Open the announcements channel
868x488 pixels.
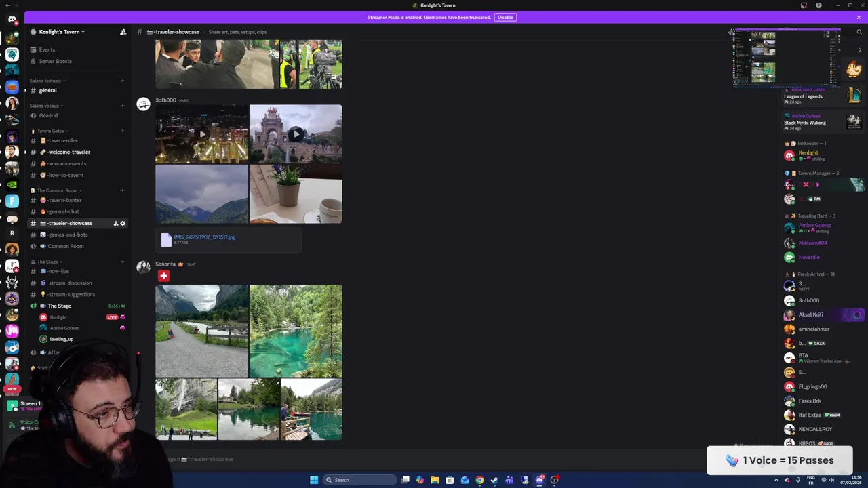(66, 163)
